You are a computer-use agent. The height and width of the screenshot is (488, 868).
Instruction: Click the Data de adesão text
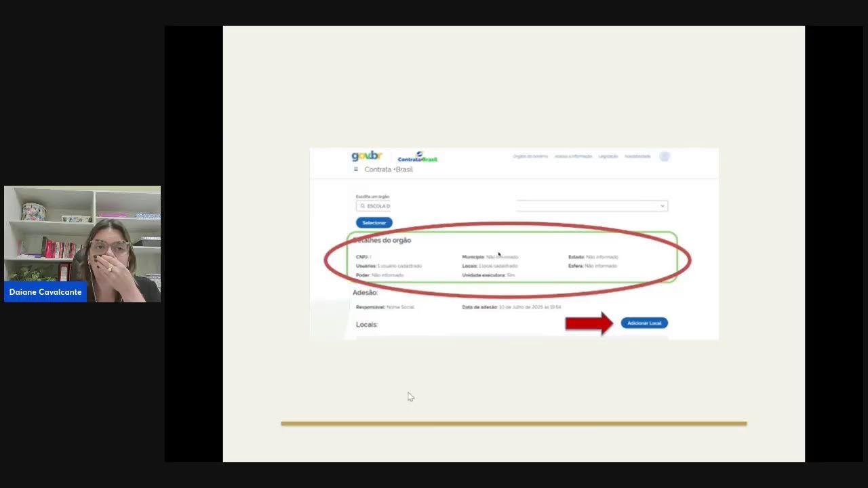(511, 307)
